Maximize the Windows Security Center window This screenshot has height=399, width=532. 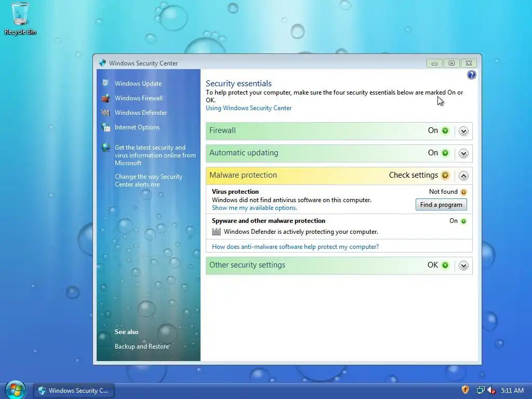(451, 63)
